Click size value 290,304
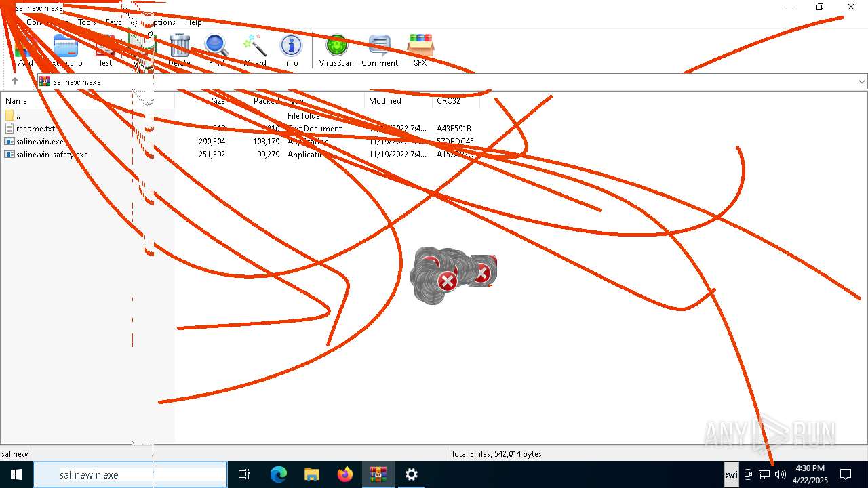The width and height of the screenshot is (868, 488). point(212,142)
